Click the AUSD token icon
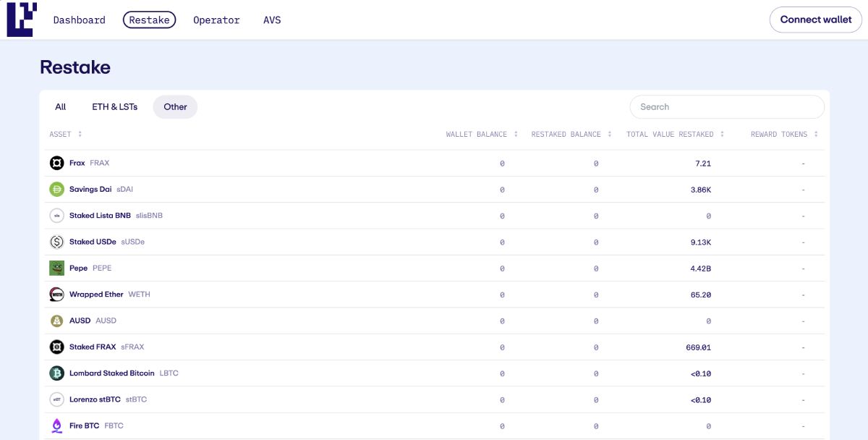Image resolution: width=868 pixels, height=440 pixels. [57, 321]
